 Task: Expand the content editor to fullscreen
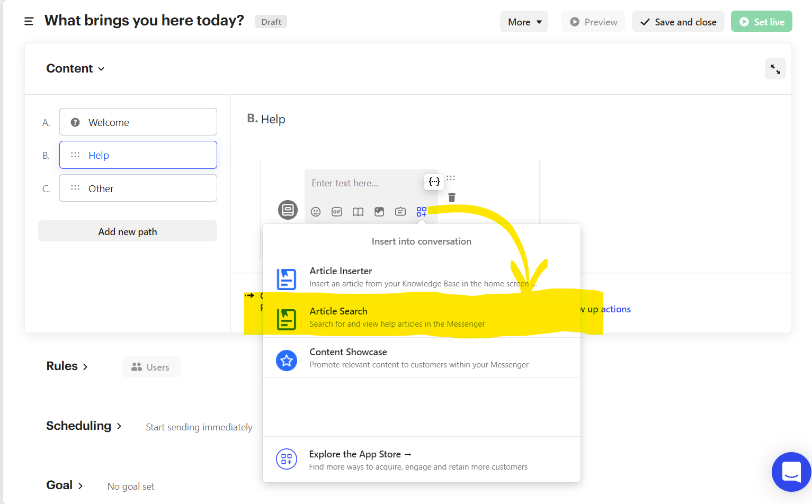[775, 69]
